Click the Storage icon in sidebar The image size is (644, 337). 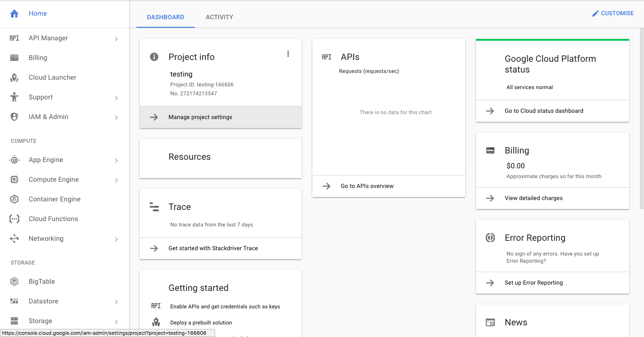(14, 321)
